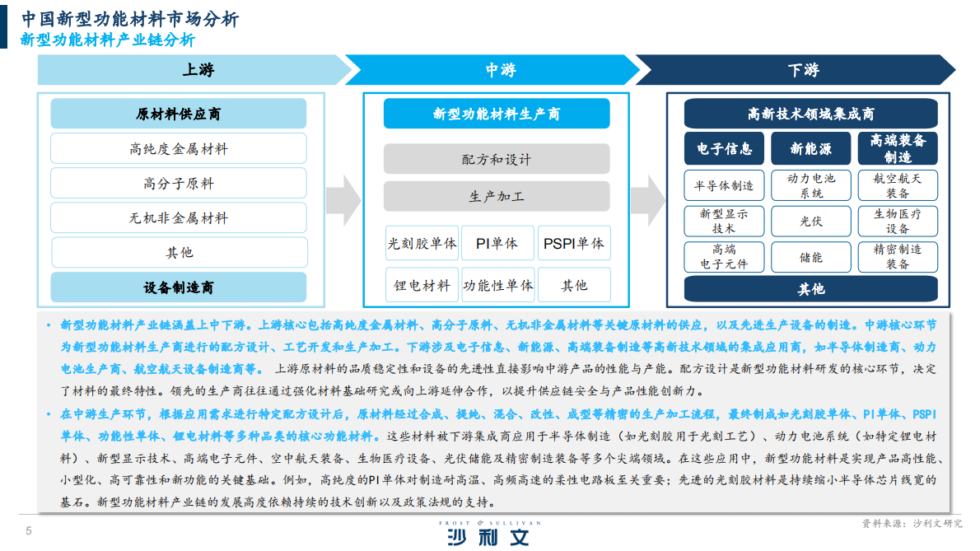Click the 储能 cell under 新能源
980x551 pixels.
point(810,257)
